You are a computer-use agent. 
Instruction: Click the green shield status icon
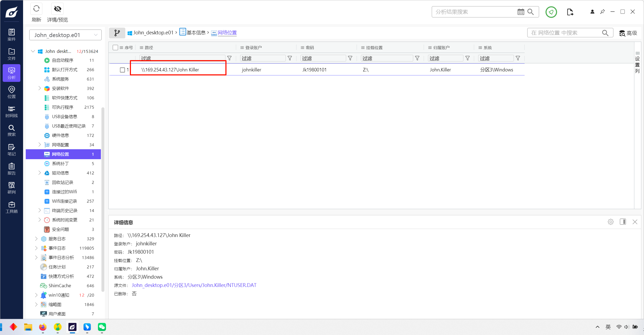pyautogui.click(x=551, y=12)
